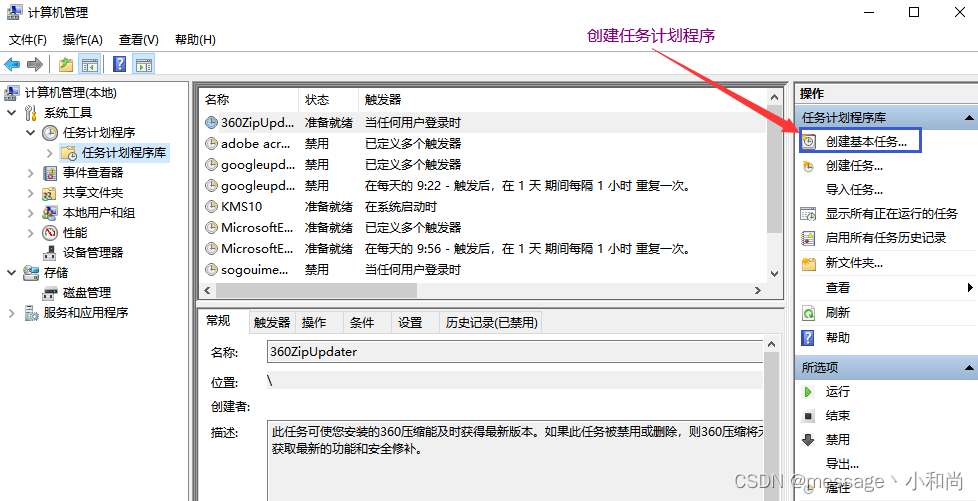Click the 创建任务 icon in actions pane
The width and height of the screenshot is (978, 501).
tap(808, 166)
